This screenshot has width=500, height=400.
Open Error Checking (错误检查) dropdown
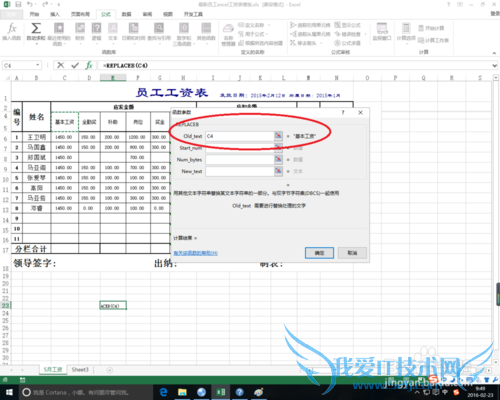[x=350, y=34]
